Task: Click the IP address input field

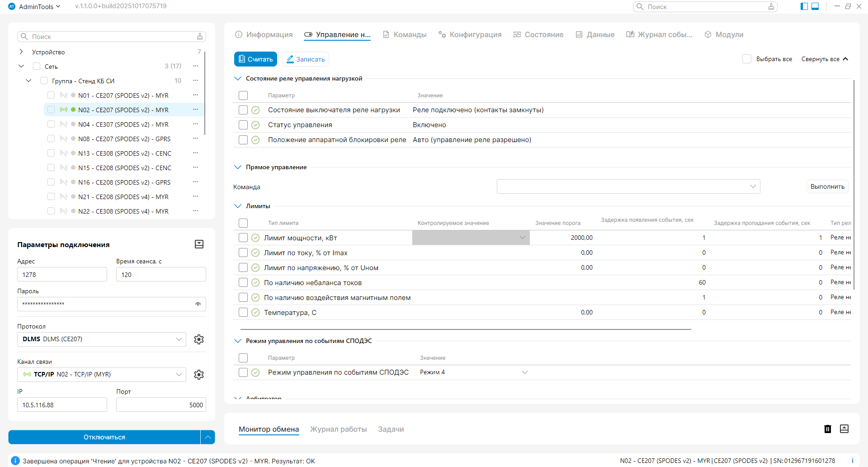Action: [x=62, y=405]
